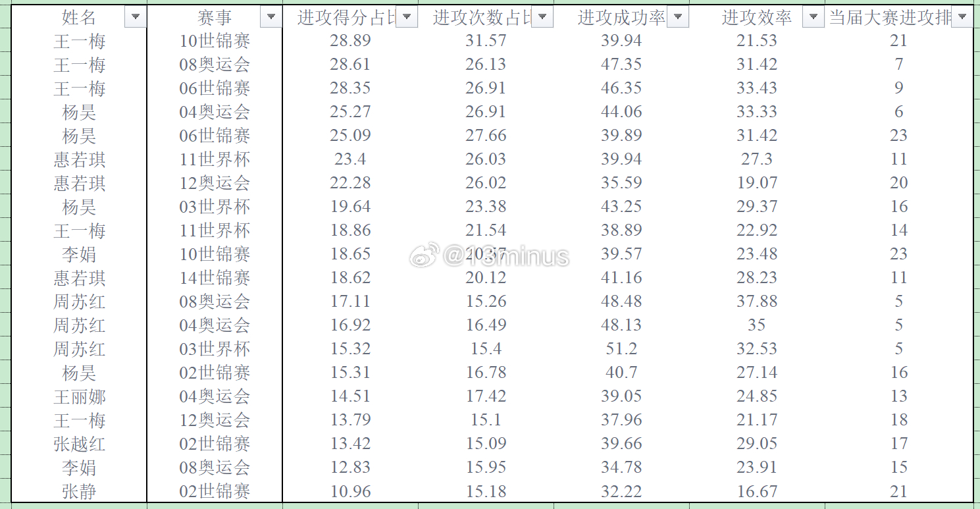The height and width of the screenshot is (509, 980).
Task: Click ranking value 20
Action: 899,183
